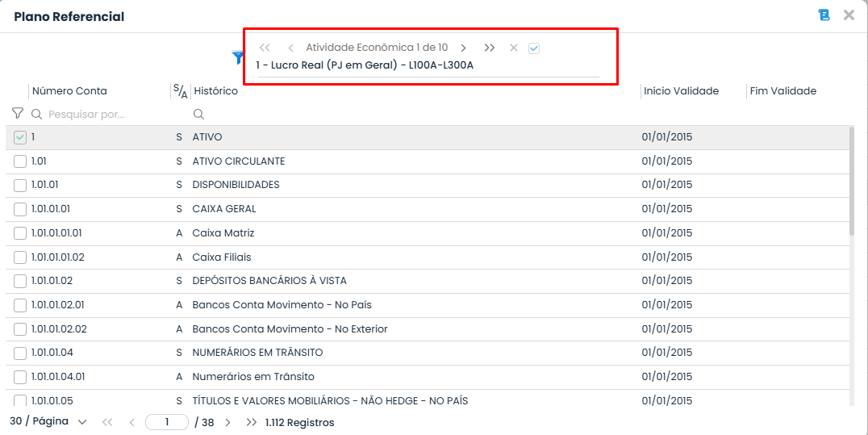This screenshot has height=435, width=868.
Task: Toggle the checkbox beside Atividade Econômica navigator
Action: pyautogui.click(x=534, y=48)
